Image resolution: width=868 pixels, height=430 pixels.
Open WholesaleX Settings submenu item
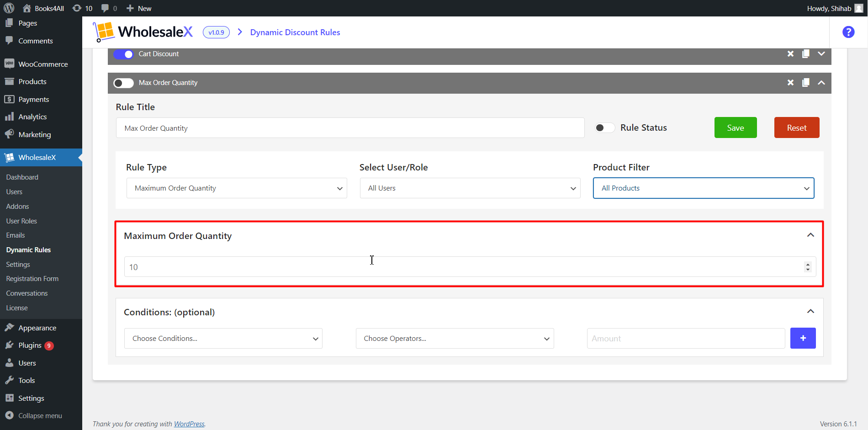[x=18, y=265]
